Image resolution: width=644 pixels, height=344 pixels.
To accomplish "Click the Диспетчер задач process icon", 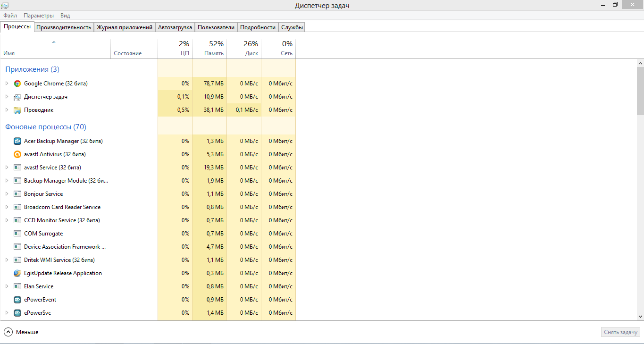I will 17,97.
